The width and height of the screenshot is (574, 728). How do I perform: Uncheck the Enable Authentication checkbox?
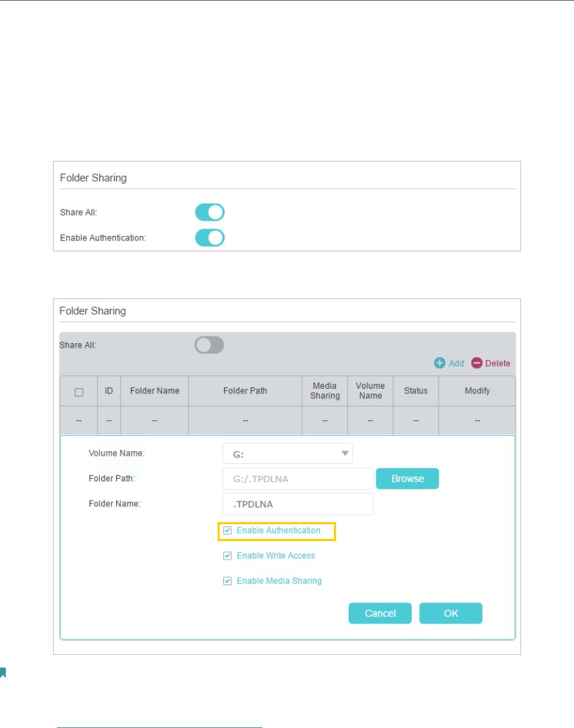tap(227, 530)
